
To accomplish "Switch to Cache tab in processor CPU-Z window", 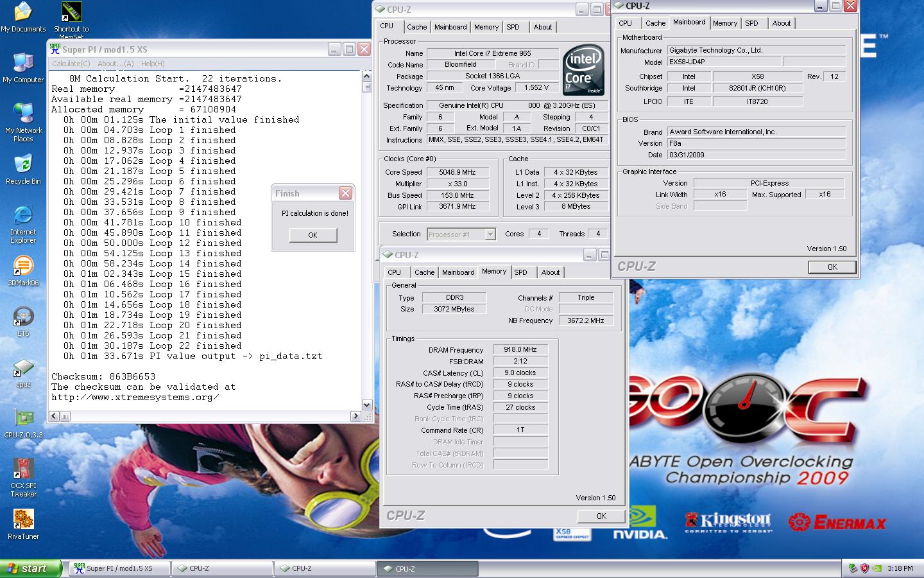I will click(416, 27).
